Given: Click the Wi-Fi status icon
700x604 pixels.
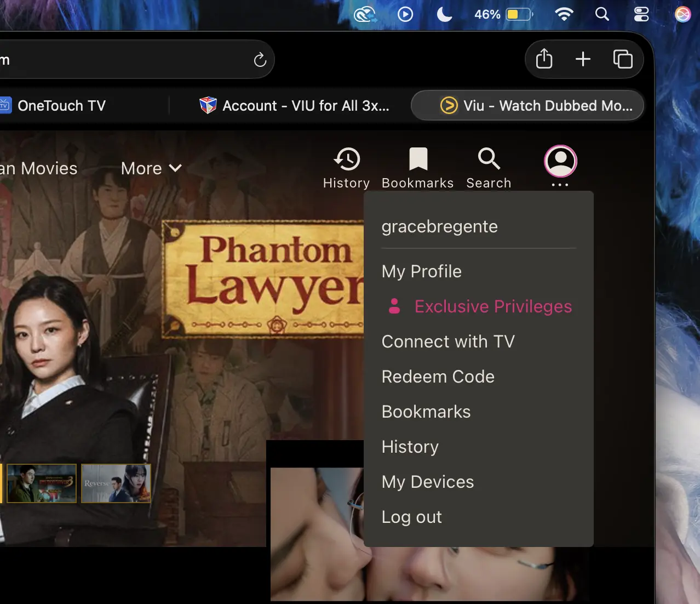Looking at the screenshot, I should click(x=564, y=14).
